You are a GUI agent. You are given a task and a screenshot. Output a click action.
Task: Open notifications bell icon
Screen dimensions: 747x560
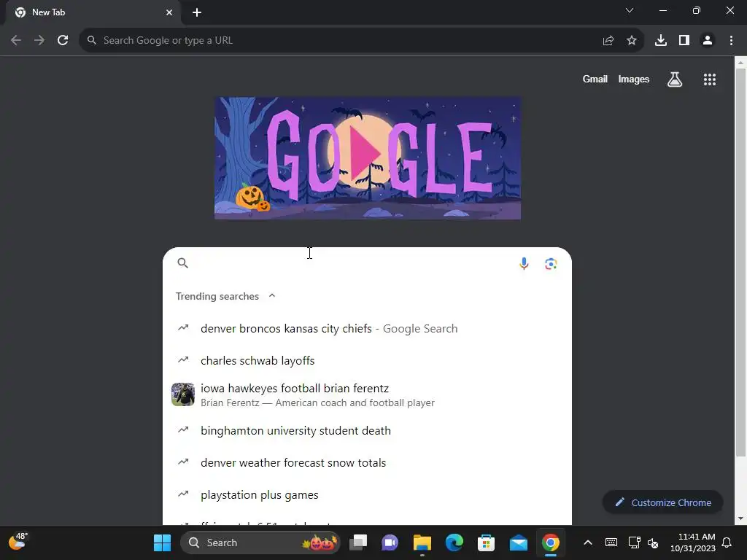(727, 542)
